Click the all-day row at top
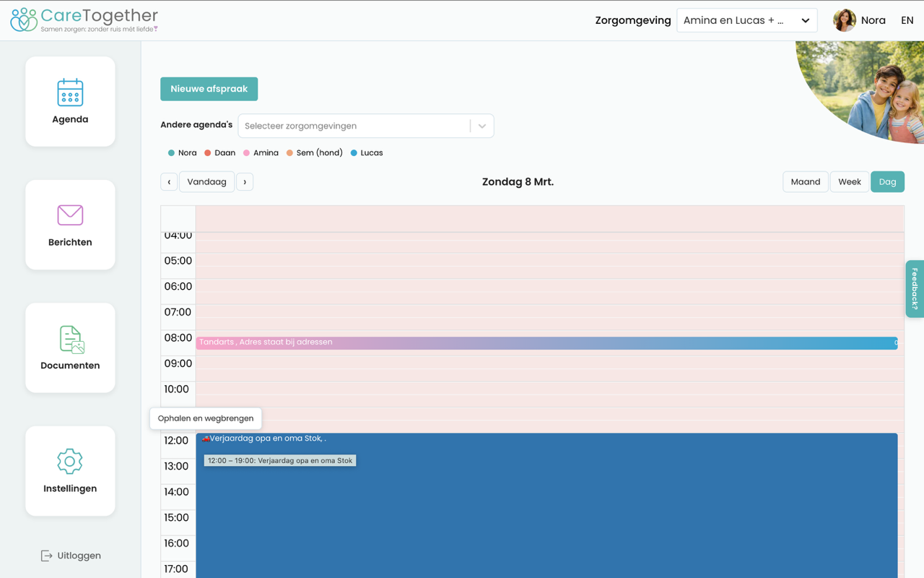 point(549,219)
